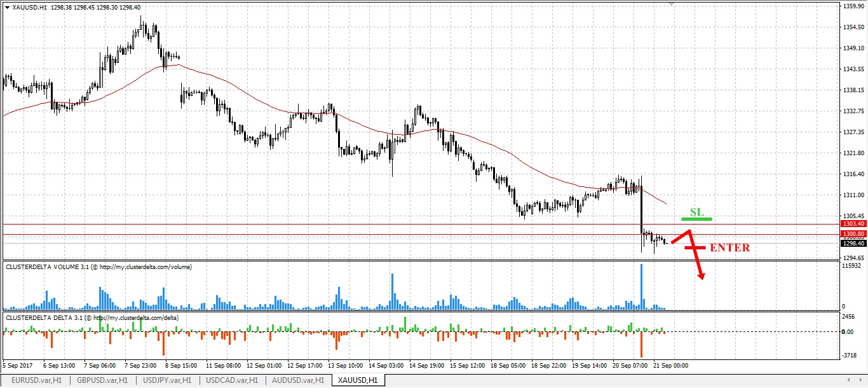Click the 1316.40 price scale value

pyautogui.click(x=853, y=174)
